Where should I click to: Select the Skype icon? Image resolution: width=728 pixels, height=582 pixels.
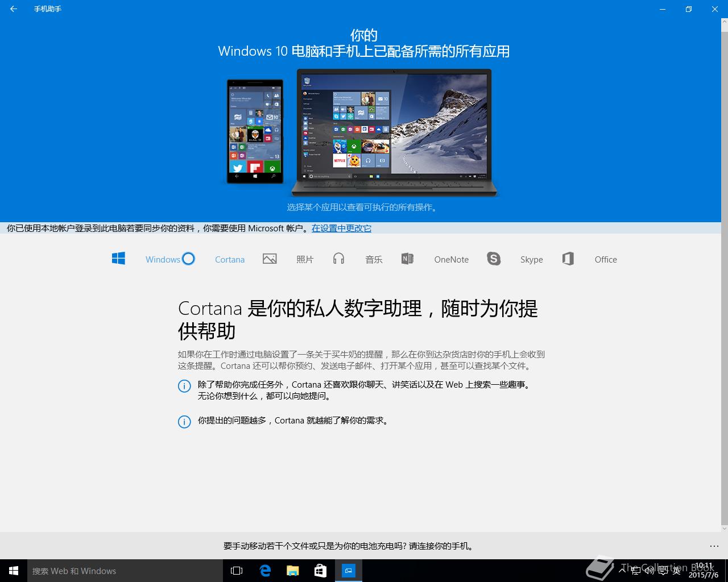[x=494, y=259]
